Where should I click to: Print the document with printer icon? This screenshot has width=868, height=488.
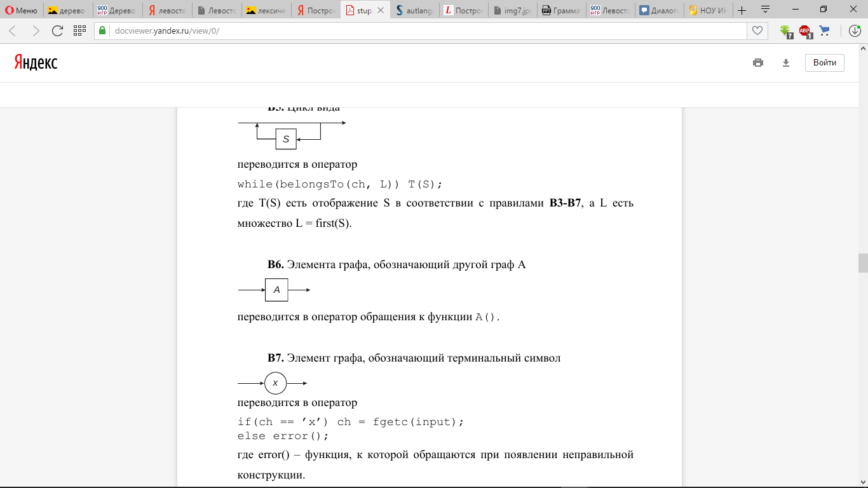(x=757, y=62)
